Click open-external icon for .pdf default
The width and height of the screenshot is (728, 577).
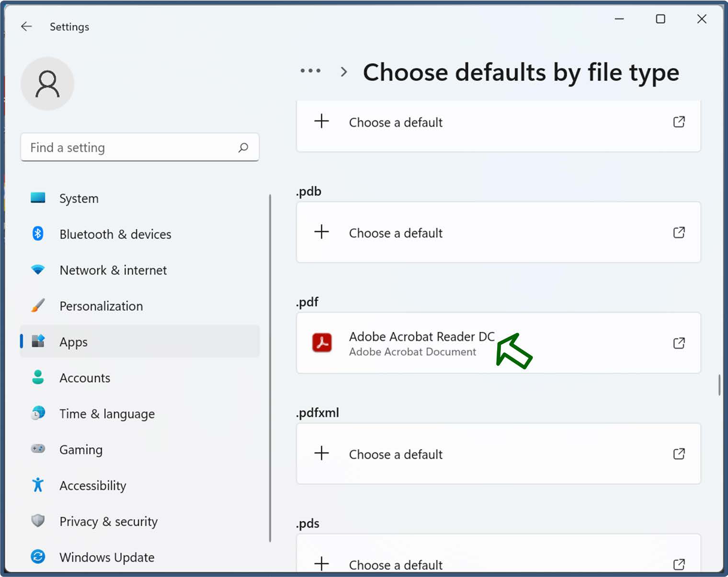[679, 343]
